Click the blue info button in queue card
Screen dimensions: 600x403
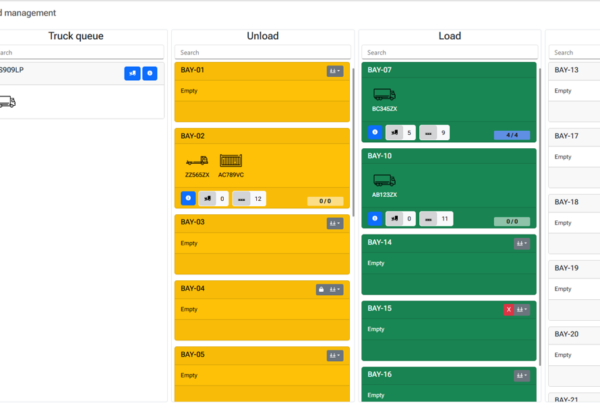[x=149, y=73]
